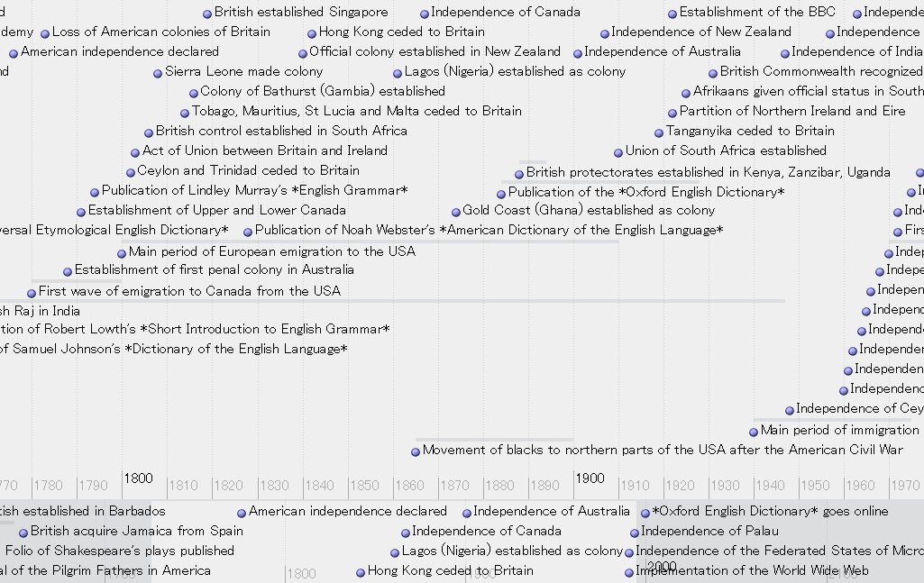
Task: Click the 1900 label on the decade scale
Action: tap(590, 478)
